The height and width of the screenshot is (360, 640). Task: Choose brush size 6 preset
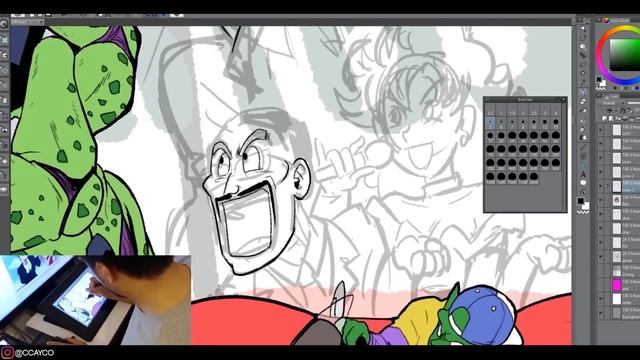[501, 123]
